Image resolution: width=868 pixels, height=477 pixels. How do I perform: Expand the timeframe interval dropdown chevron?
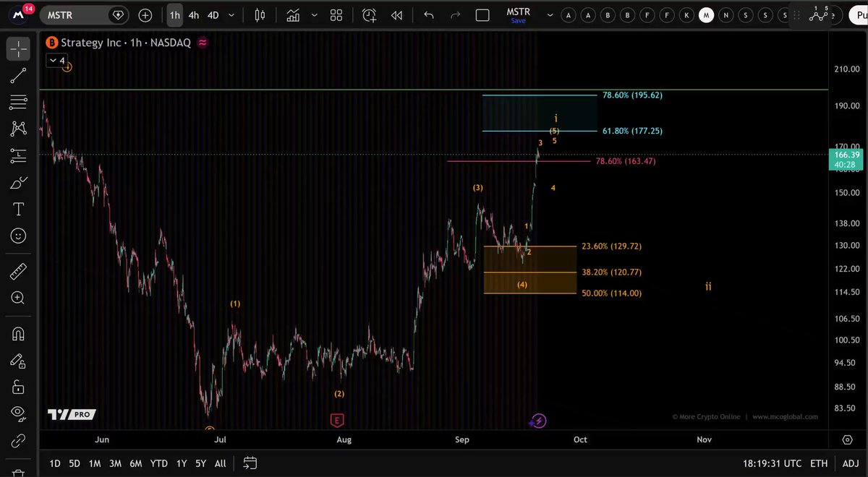[x=233, y=14]
